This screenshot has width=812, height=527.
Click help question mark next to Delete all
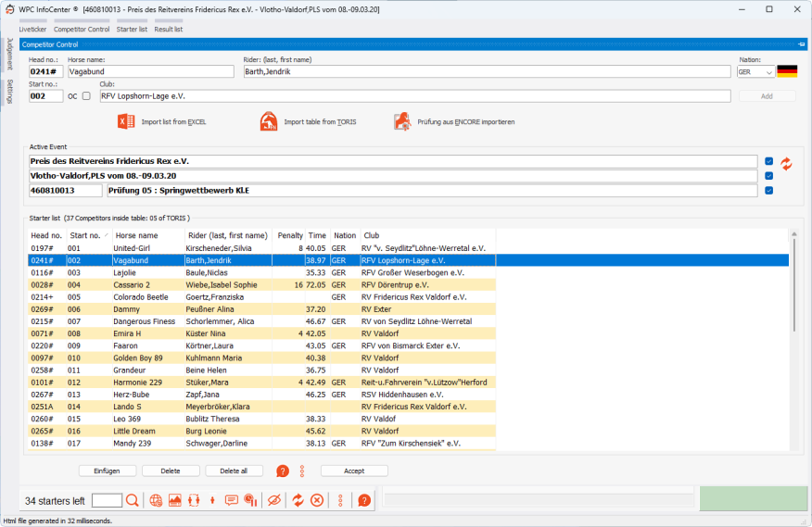[283, 471]
